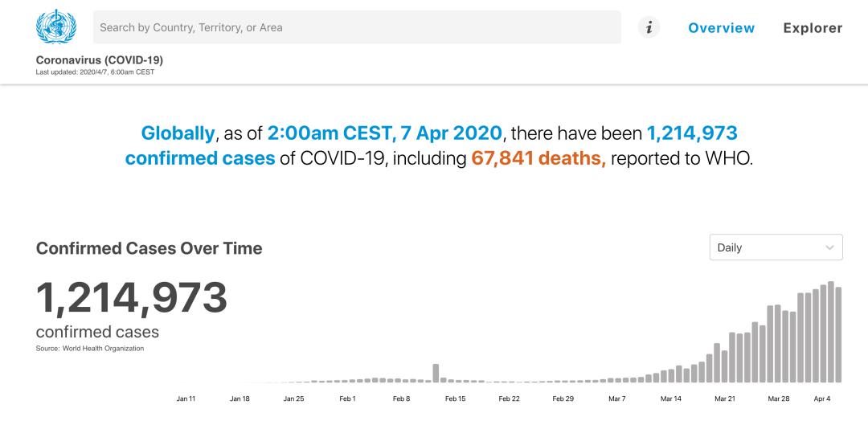Click the confirmed cases text link

click(200, 159)
